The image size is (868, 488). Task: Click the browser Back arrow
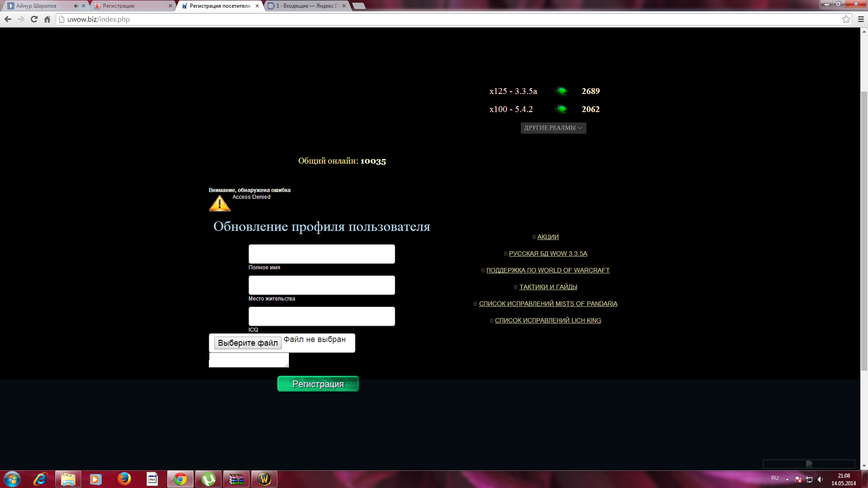coord(8,19)
